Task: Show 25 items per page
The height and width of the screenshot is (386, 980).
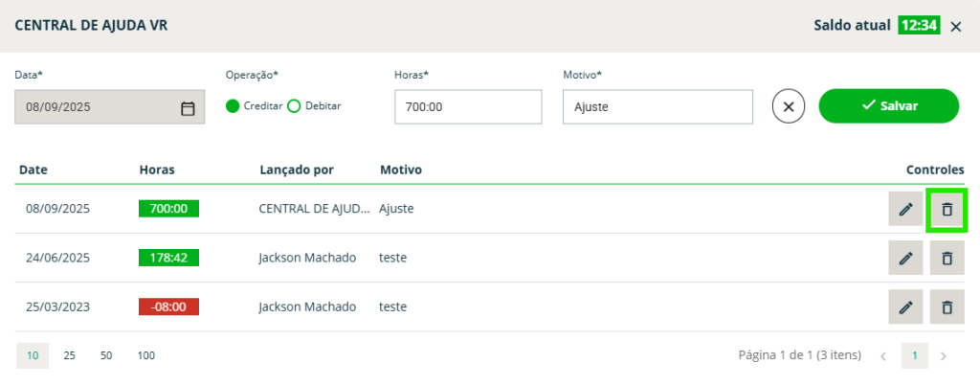Action: point(69,355)
